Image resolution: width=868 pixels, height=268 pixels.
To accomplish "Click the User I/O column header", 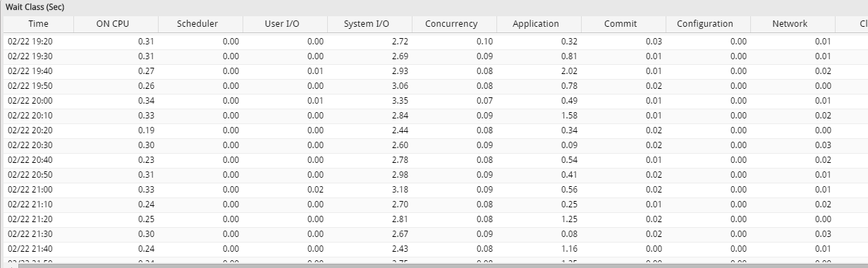I will (285, 24).
